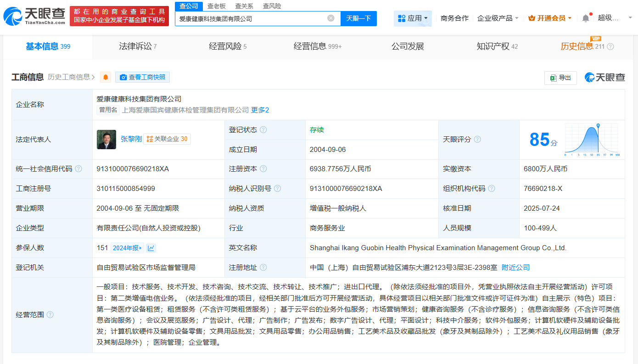Image resolution: width=638 pixels, height=364 pixels.
Task: Select credit code 9131000076690218XA value
Action: [133, 169]
